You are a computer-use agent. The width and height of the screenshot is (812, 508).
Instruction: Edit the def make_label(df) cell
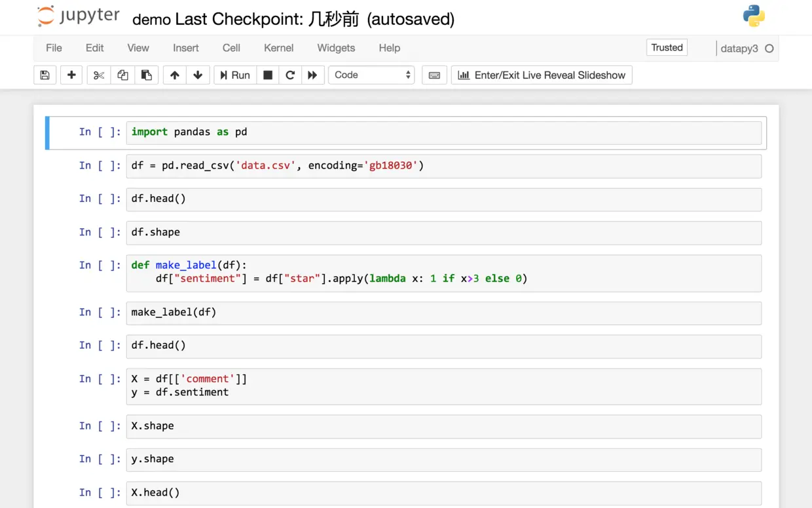[443, 273]
